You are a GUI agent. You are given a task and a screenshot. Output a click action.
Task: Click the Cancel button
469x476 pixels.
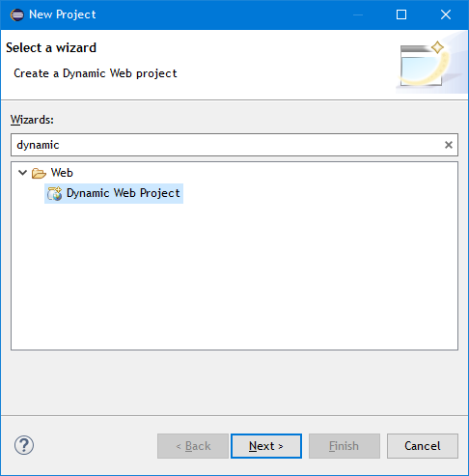click(423, 446)
